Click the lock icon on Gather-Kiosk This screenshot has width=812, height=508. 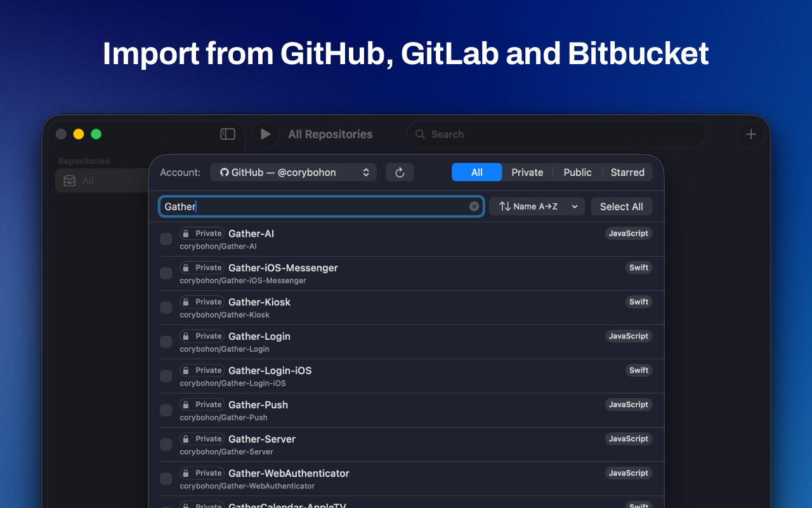pos(187,302)
